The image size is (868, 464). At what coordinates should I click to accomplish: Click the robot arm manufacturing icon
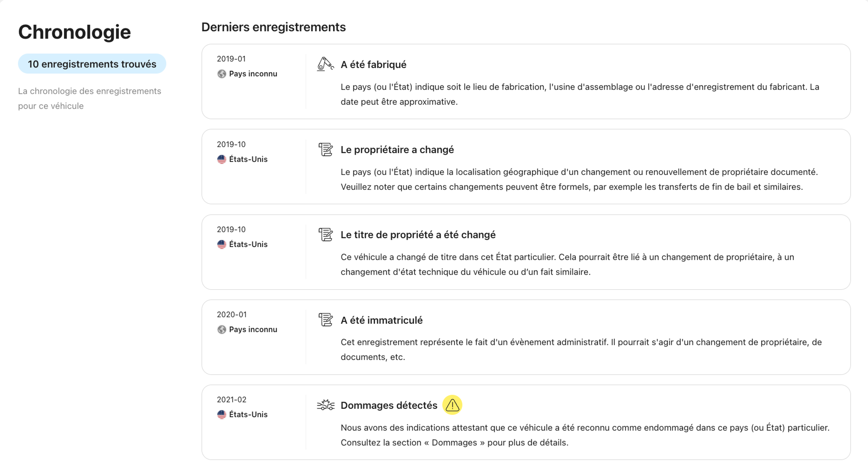click(x=325, y=64)
